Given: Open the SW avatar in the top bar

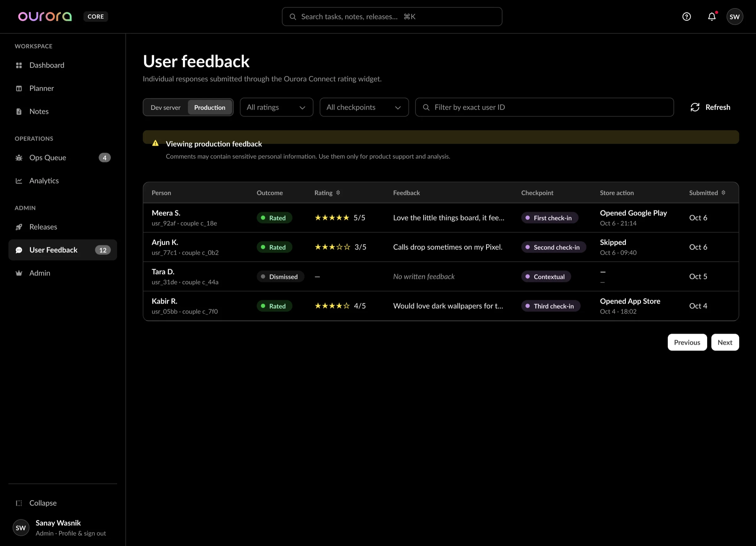Looking at the screenshot, I should (x=734, y=16).
